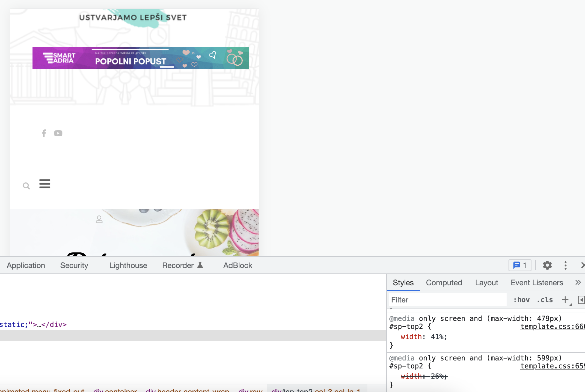Image resolution: width=585 pixels, height=392 pixels.
Task: Open the DevTools settings gear
Action: [547, 265]
